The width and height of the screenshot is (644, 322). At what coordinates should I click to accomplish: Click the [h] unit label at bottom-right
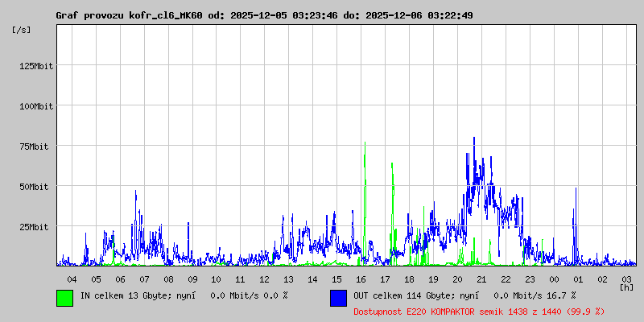tap(626, 287)
